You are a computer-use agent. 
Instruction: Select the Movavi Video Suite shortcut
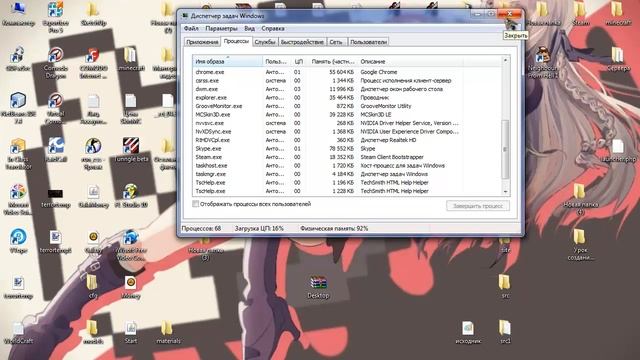[18, 199]
